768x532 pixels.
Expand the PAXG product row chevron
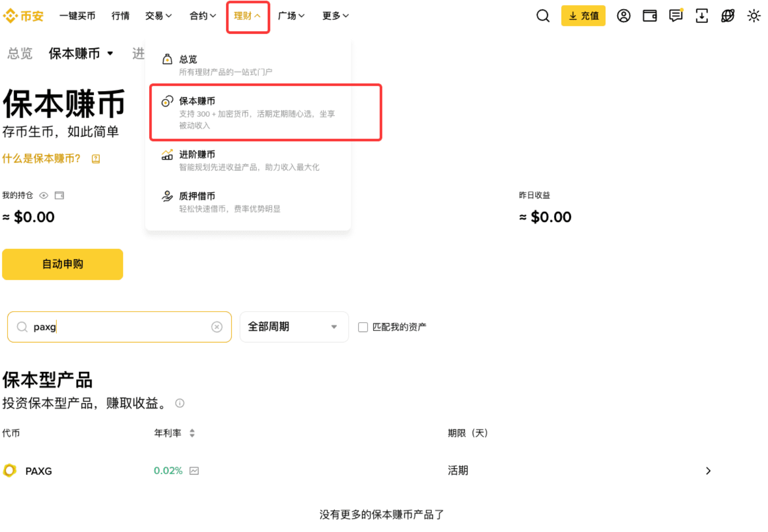[x=708, y=470]
